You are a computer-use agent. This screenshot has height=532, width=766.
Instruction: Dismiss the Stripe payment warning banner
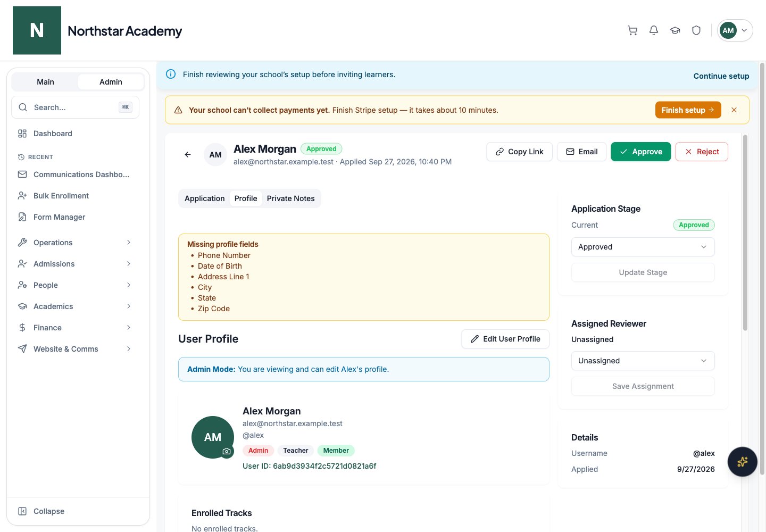pyautogui.click(x=734, y=110)
